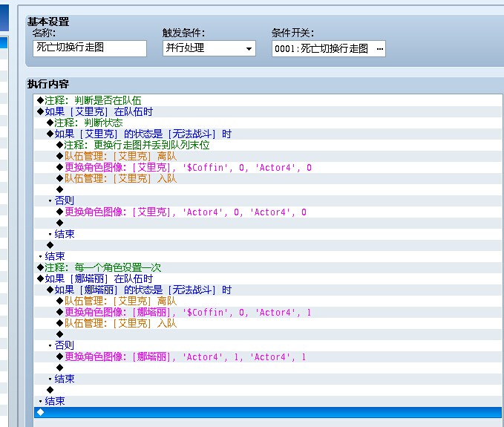Select row 注释：更换行走图并丢到队列末位
Image resolution: width=504 pixels, height=427 pixels.
[268, 145]
